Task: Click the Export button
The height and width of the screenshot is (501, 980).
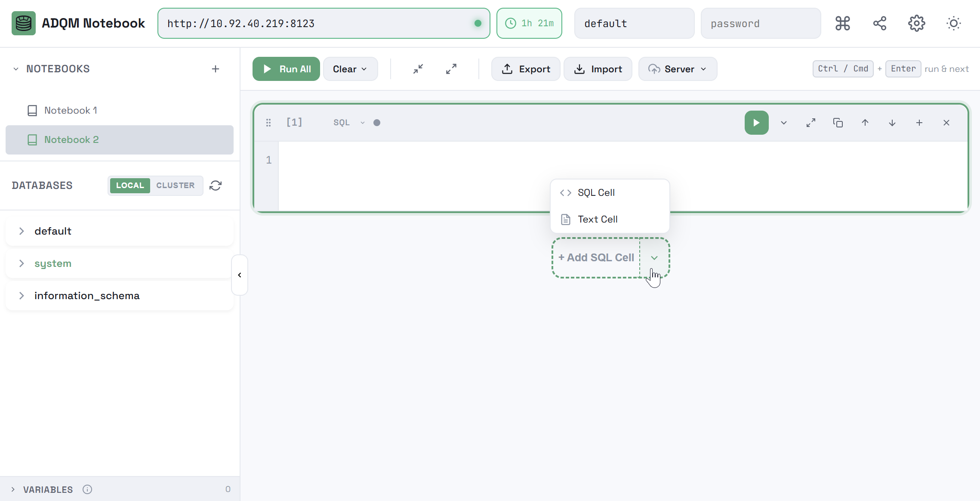Action: tap(526, 69)
